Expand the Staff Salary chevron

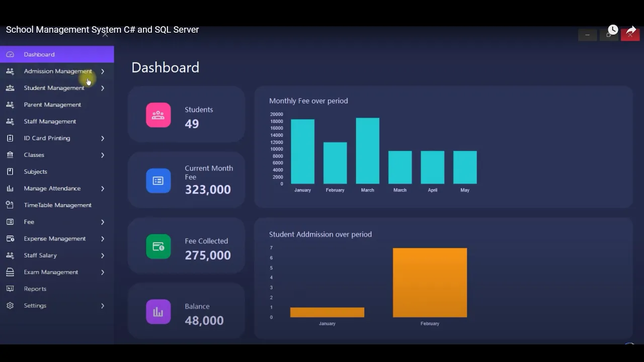[x=103, y=255]
